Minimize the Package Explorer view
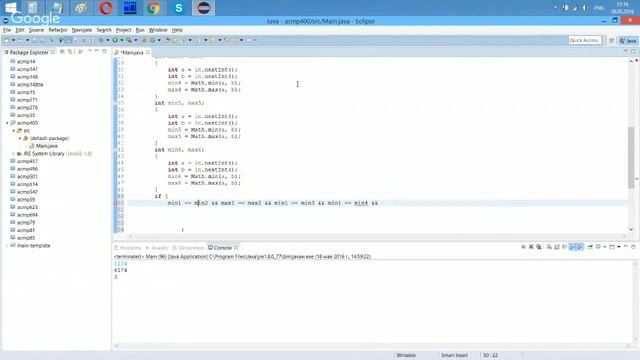 tap(97, 51)
